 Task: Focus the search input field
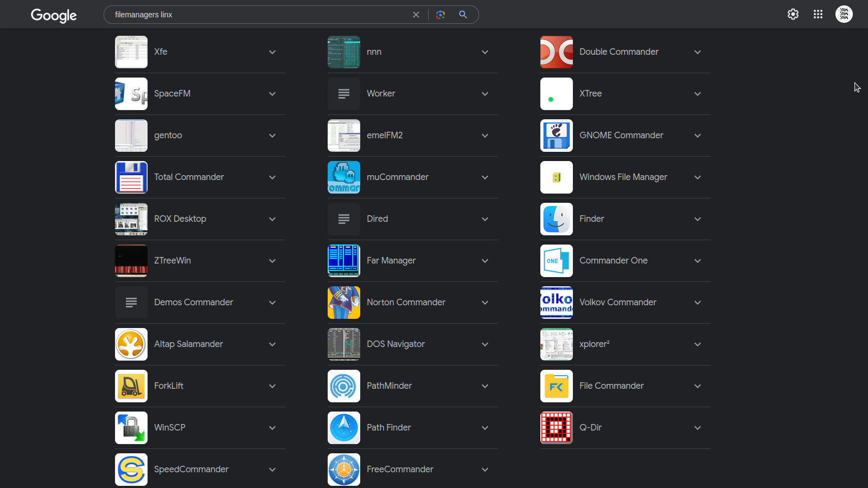point(260,15)
